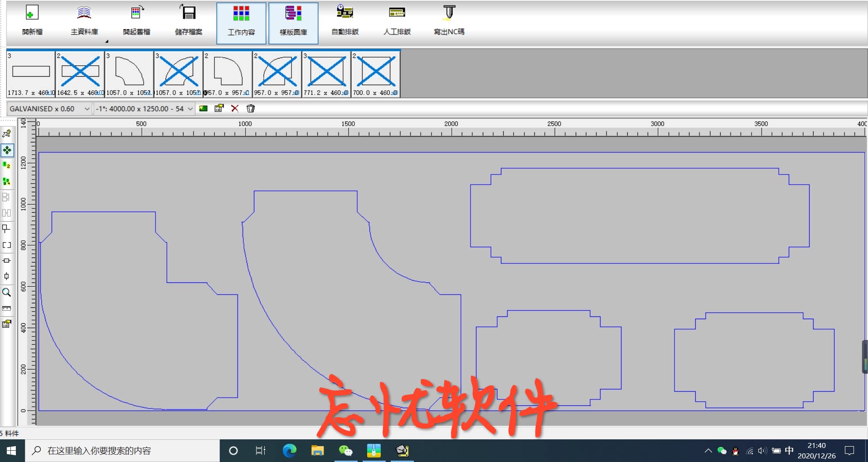This screenshot has width=868, height=462.
Task: Select the bracket frame tool
Action: (7, 245)
